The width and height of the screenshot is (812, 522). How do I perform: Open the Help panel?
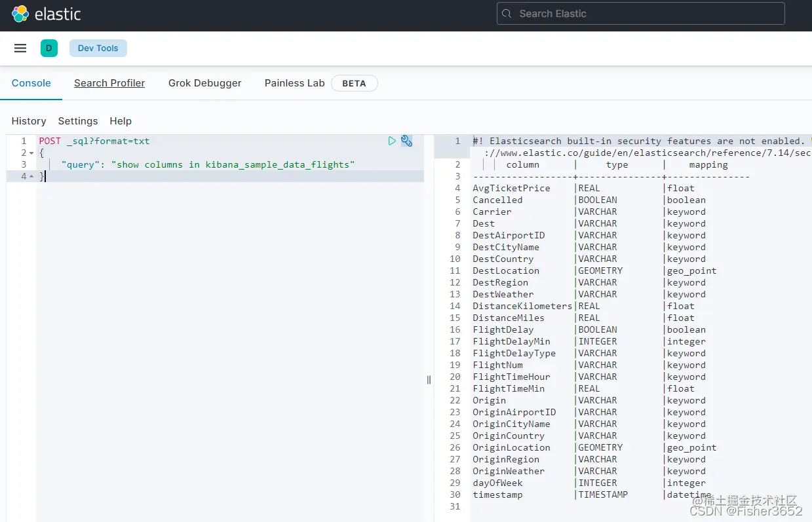pyautogui.click(x=121, y=121)
